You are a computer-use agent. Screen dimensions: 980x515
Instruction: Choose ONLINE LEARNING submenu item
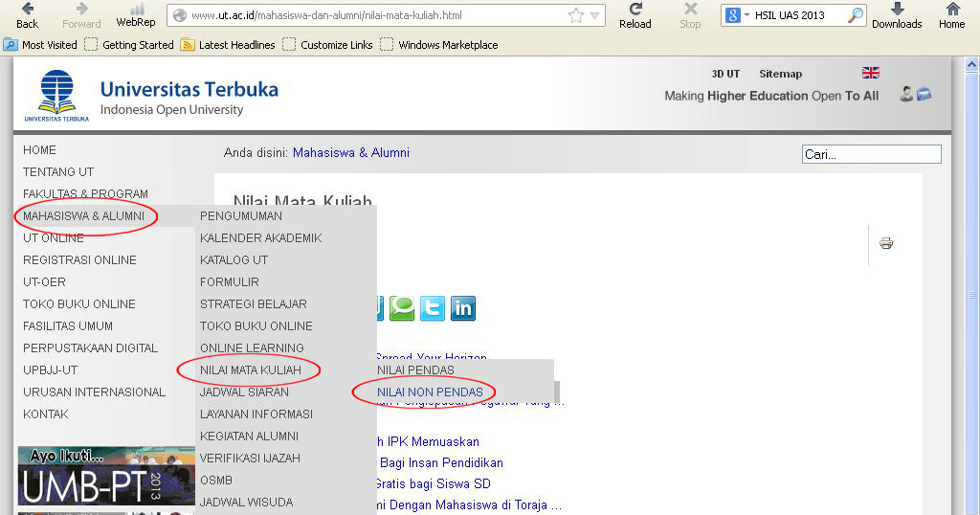252,348
